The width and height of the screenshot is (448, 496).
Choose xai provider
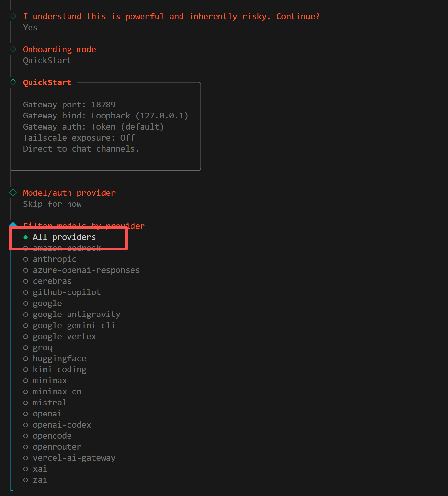click(35, 469)
